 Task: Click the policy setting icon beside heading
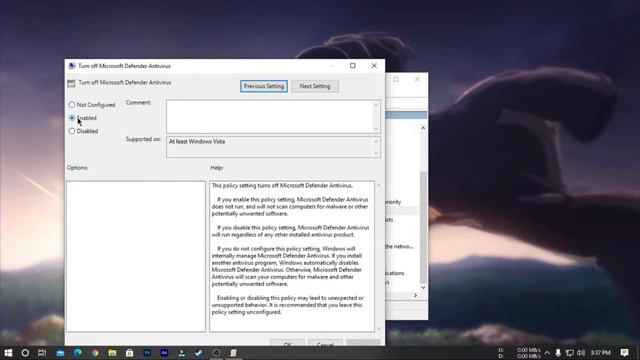pos(71,83)
